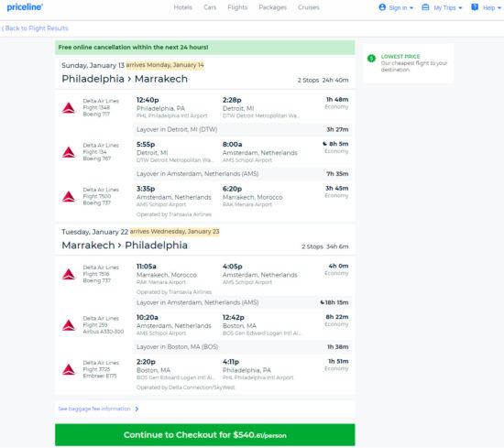Viewport: 504px width, 448px height.
Task: Click the priceline logo
Action: [x=25, y=7]
